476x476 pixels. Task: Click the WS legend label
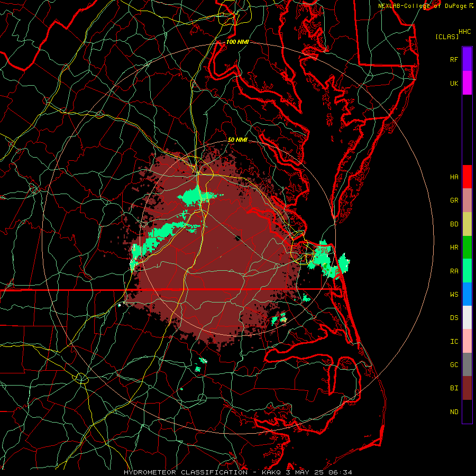[x=454, y=295]
